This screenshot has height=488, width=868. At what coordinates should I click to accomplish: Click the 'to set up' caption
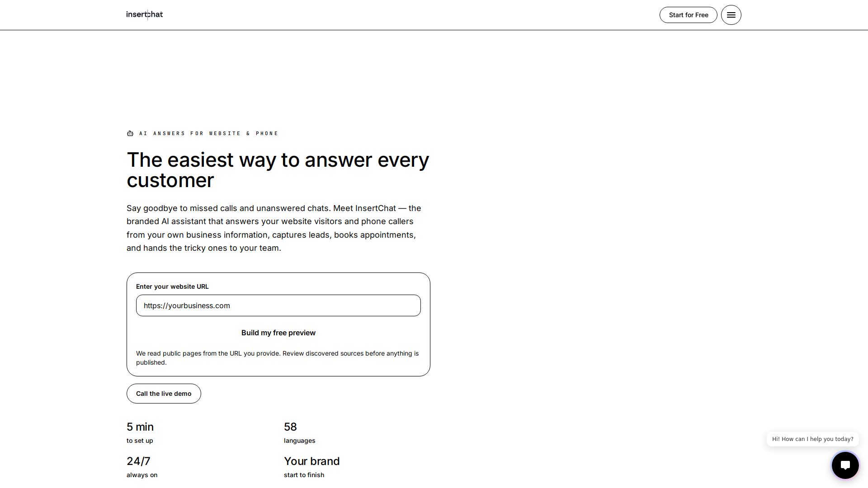point(140,441)
